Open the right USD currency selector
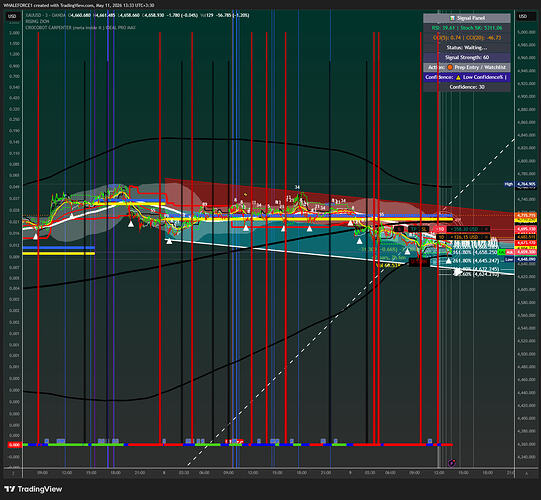The image size is (541, 500). point(523,16)
